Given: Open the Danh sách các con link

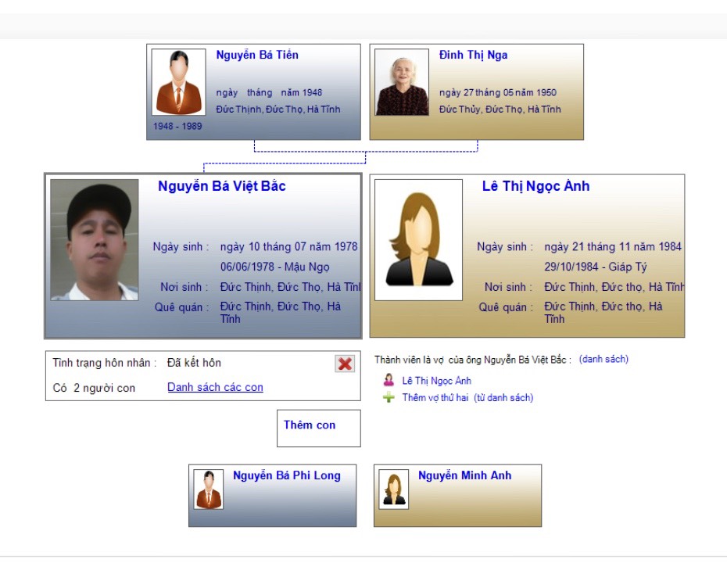Looking at the screenshot, I should click(x=215, y=387).
